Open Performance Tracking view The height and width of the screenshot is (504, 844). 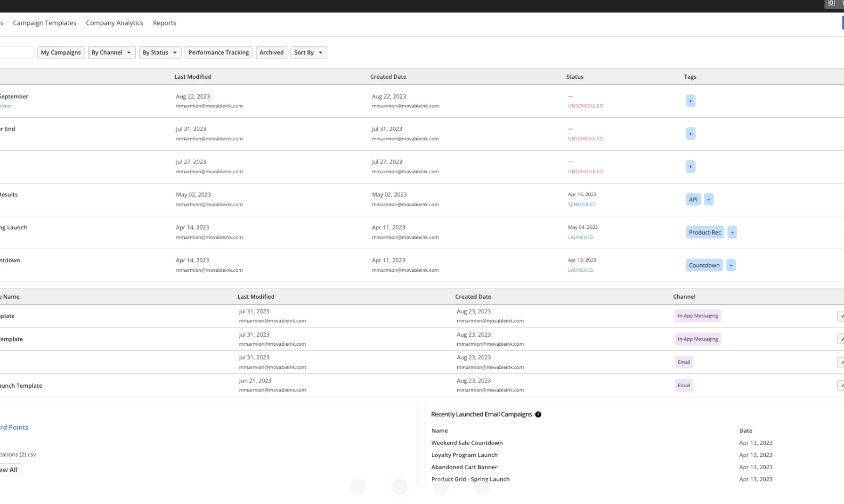(x=219, y=52)
